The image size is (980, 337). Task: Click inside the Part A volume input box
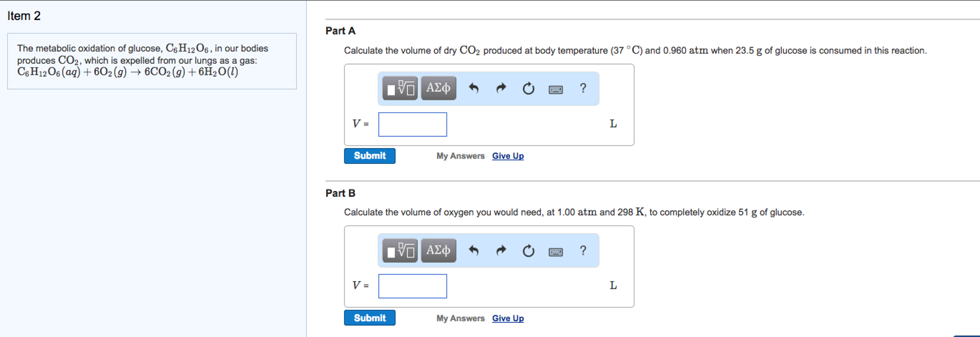point(412,124)
